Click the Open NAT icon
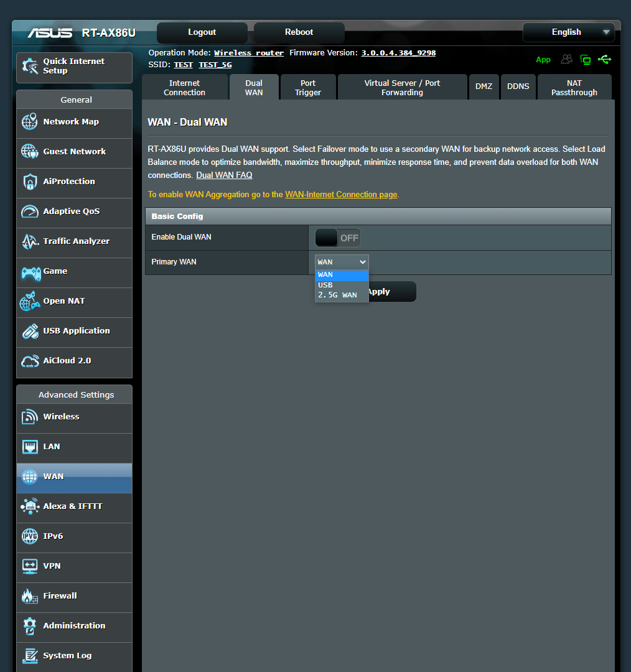Image resolution: width=631 pixels, height=672 pixels. [29, 301]
